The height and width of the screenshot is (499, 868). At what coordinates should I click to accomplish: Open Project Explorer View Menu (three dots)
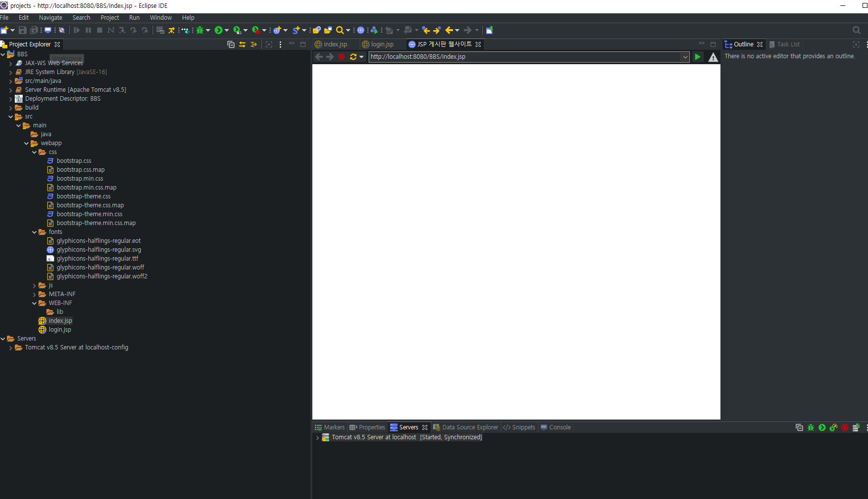click(x=280, y=44)
